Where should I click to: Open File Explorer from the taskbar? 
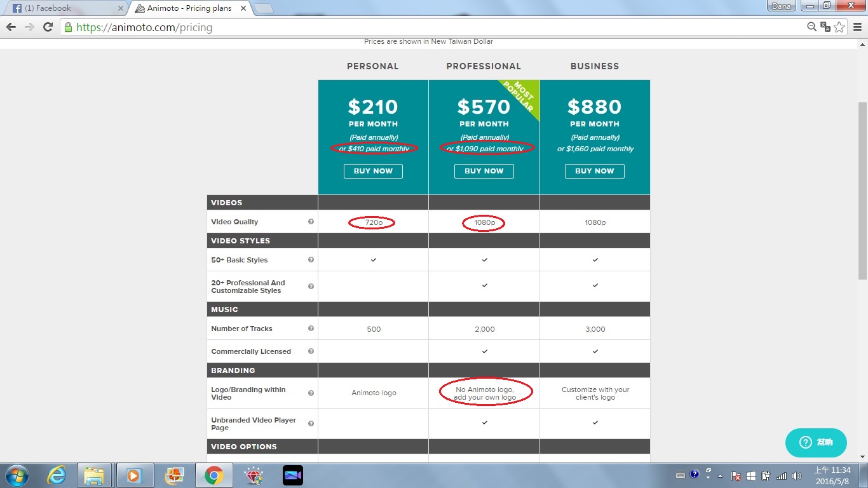95,475
